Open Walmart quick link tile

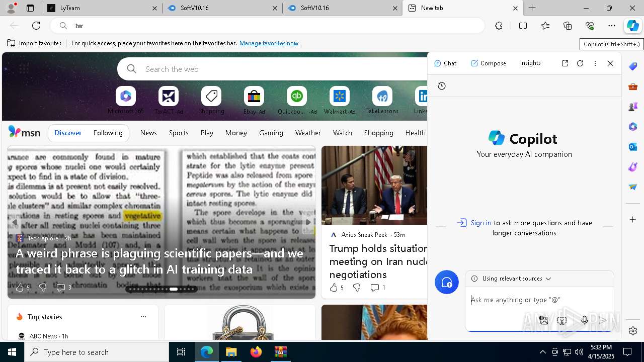click(x=340, y=100)
